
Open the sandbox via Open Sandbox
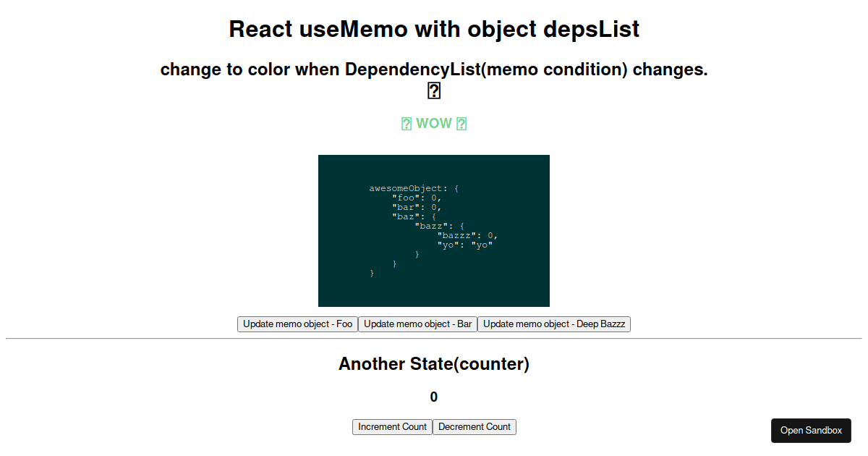click(x=811, y=431)
